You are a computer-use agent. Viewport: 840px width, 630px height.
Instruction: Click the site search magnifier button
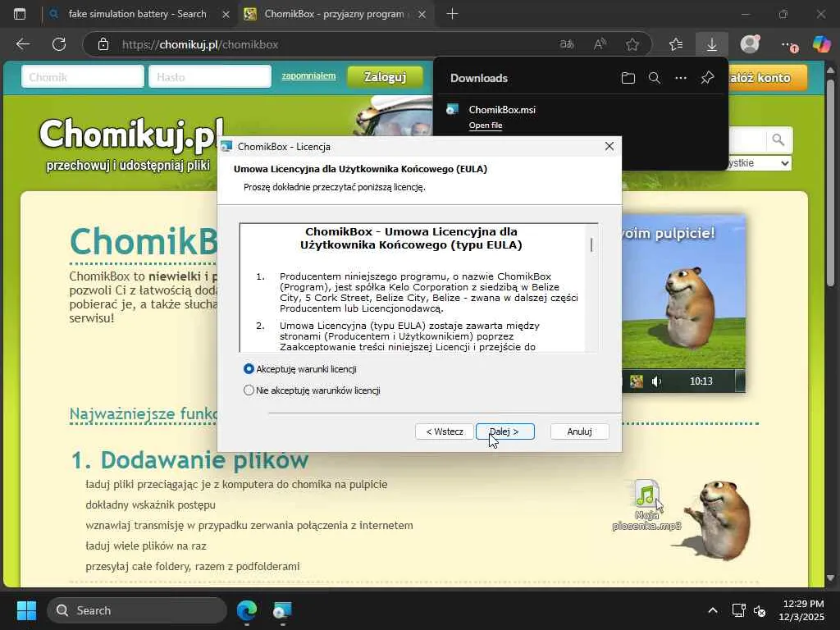[x=778, y=139]
